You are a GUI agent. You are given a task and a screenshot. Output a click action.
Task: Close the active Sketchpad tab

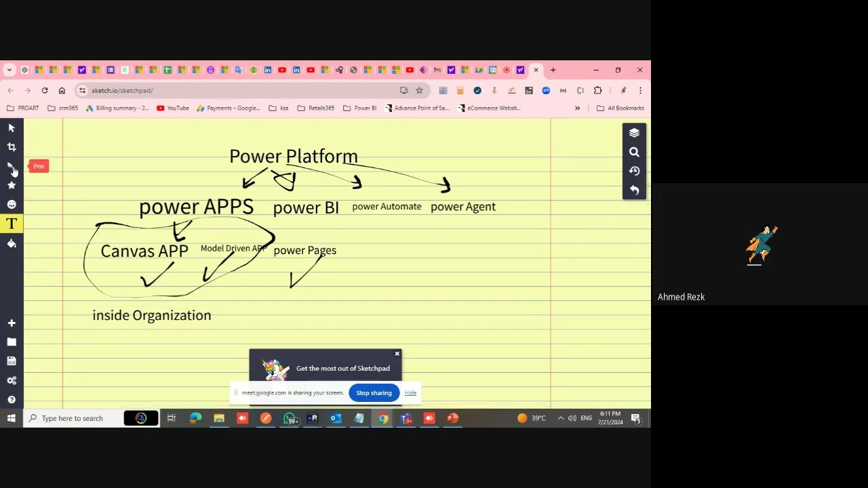[x=536, y=70]
